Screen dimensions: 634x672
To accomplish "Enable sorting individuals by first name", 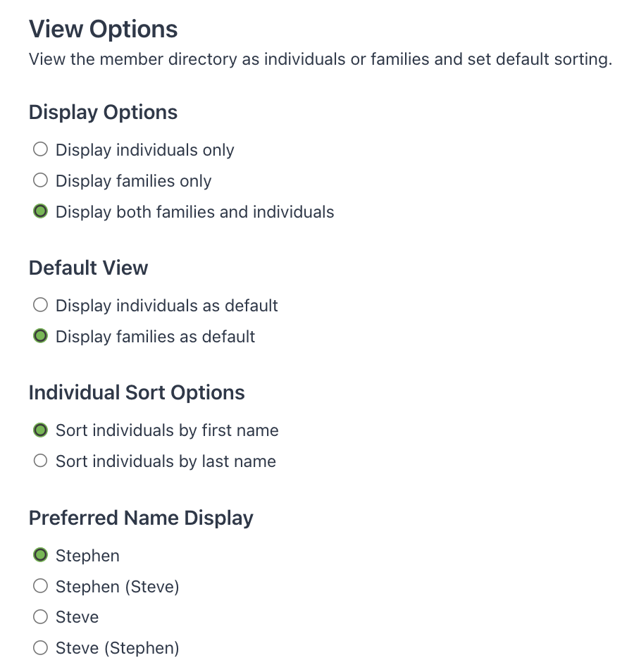I will point(40,429).
